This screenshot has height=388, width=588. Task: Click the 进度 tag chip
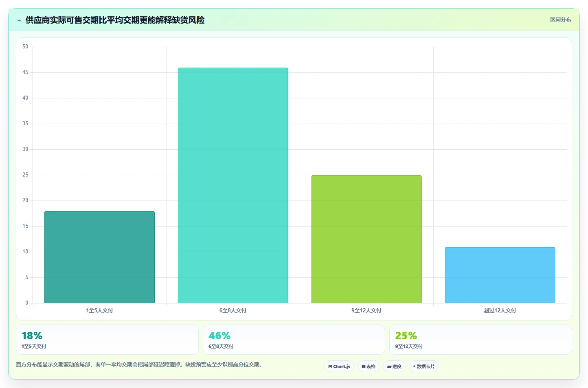coord(394,366)
